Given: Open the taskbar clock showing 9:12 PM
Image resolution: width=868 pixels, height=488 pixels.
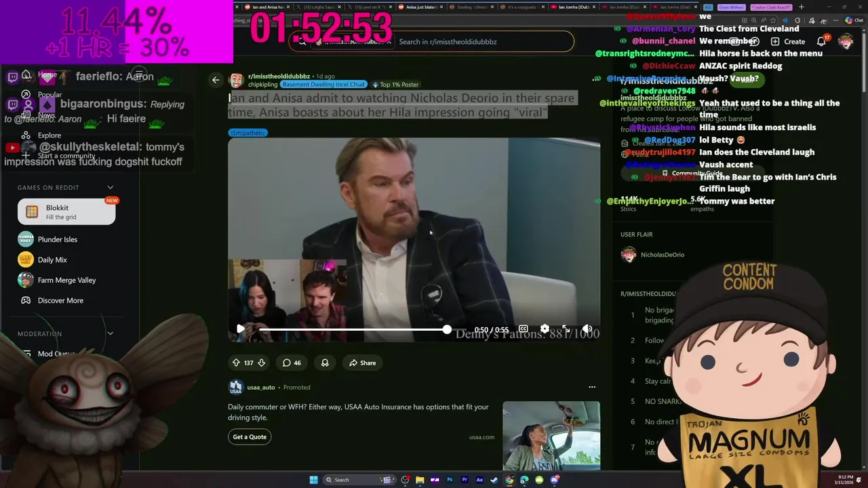Looking at the screenshot, I should (x=845, y=480).
